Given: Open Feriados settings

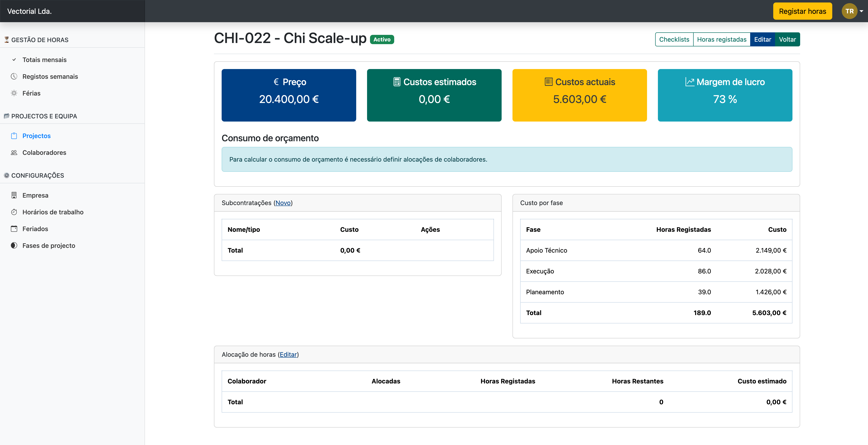Looking at the screenshot, I should click(x=35, y=229).
